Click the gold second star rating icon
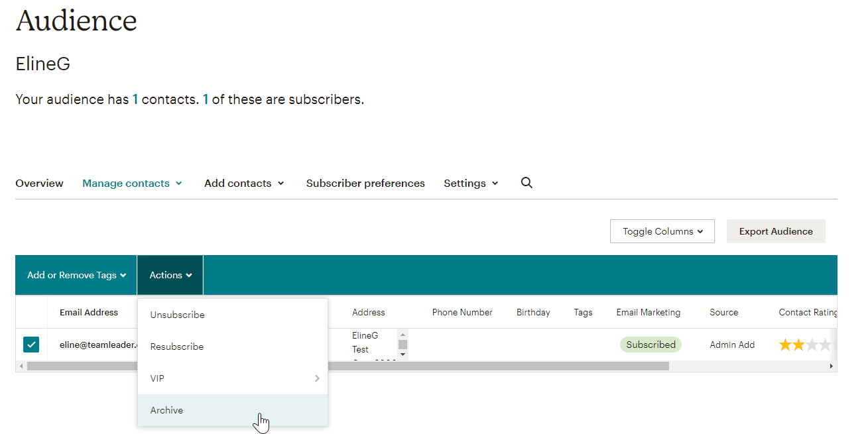The height and width of the screenshot is (434, 868). tap(800, 344)
